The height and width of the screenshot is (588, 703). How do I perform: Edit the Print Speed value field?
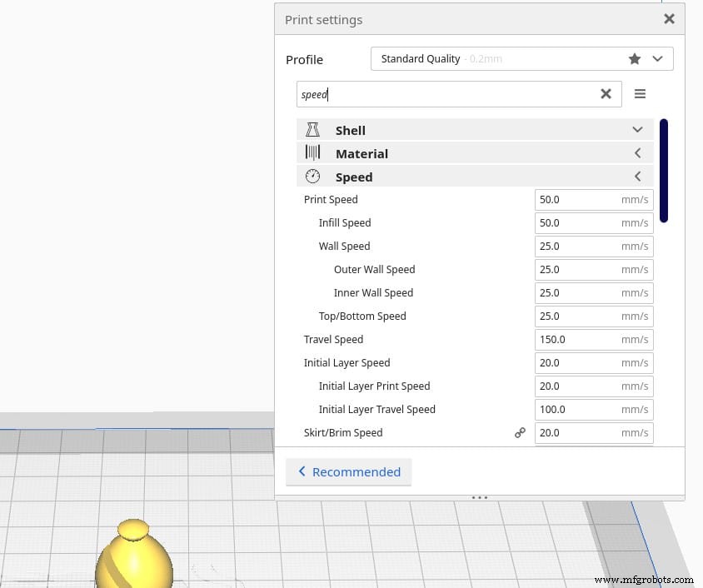(x=583, y=199)
